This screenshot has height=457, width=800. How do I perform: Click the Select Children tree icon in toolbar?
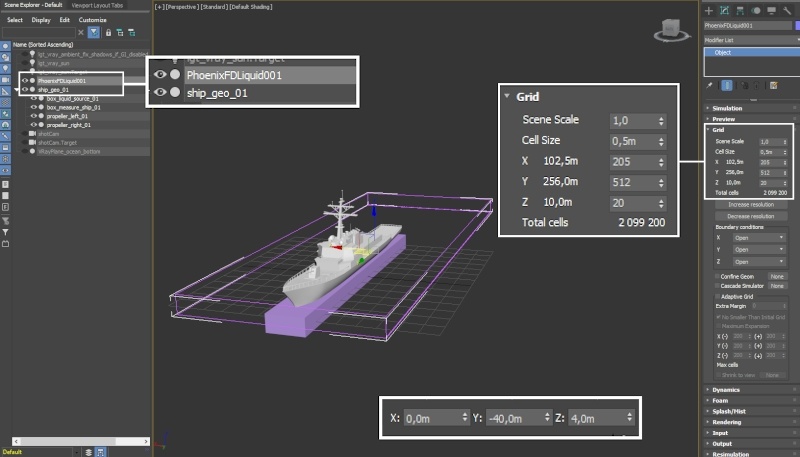tap(120, 33)
